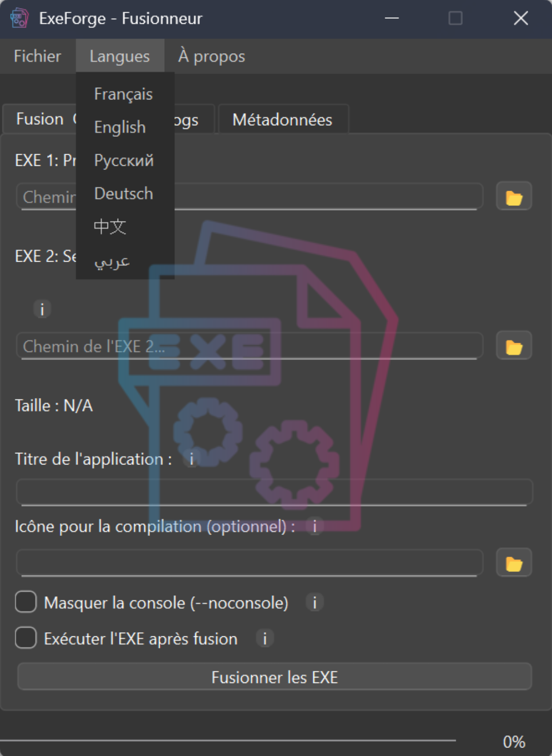Open the folder browser for EXE 1 path
552x756 pixels.
click(514, 197)
